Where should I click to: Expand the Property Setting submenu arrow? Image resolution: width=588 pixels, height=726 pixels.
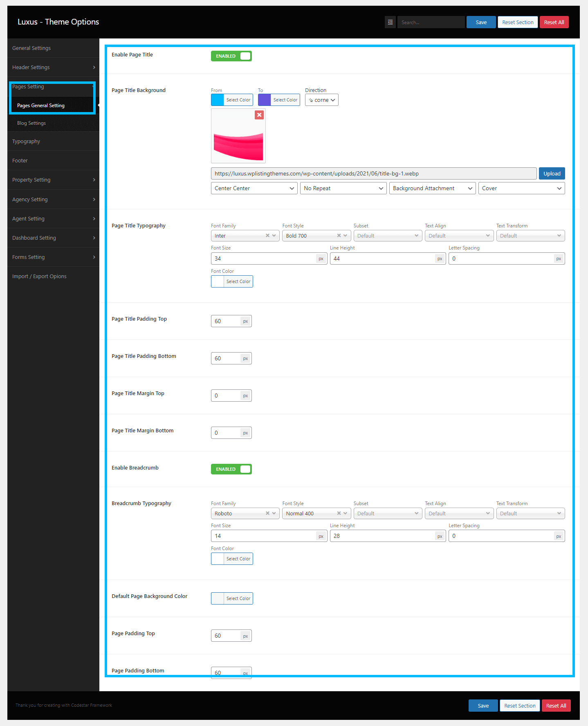94,180
